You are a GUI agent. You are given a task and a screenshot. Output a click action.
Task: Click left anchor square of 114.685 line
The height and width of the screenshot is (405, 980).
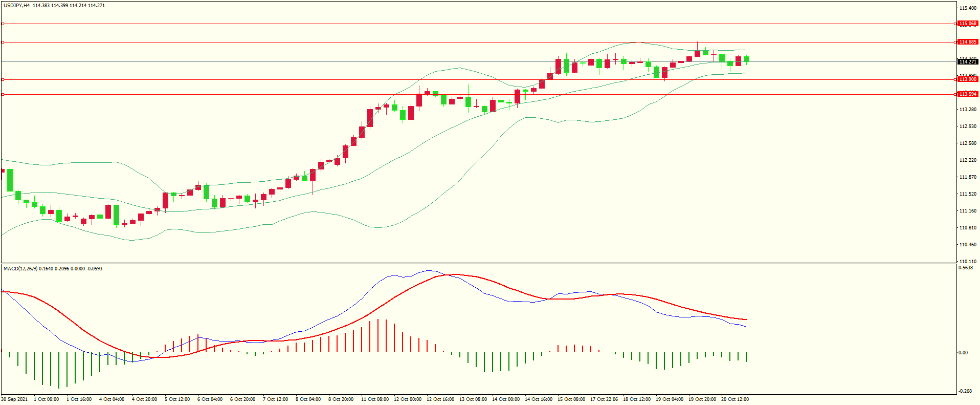pyautogui.click(x=3, y=42)
